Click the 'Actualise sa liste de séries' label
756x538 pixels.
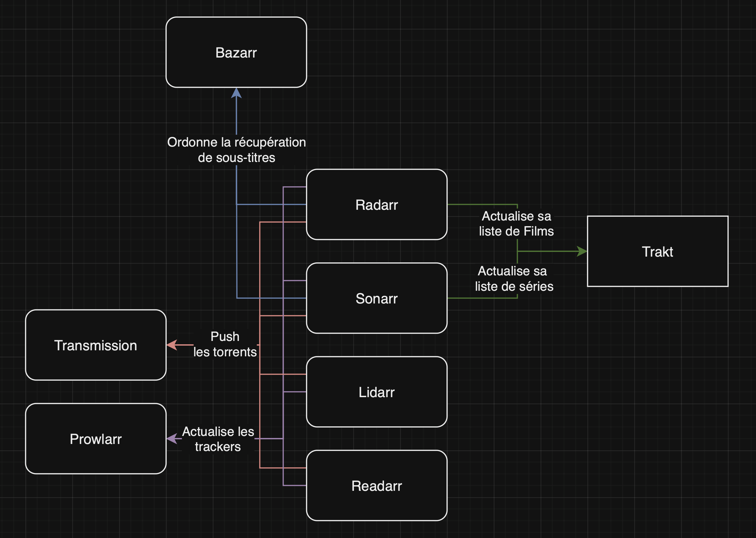pyautogui.click(x=514, y=279)
